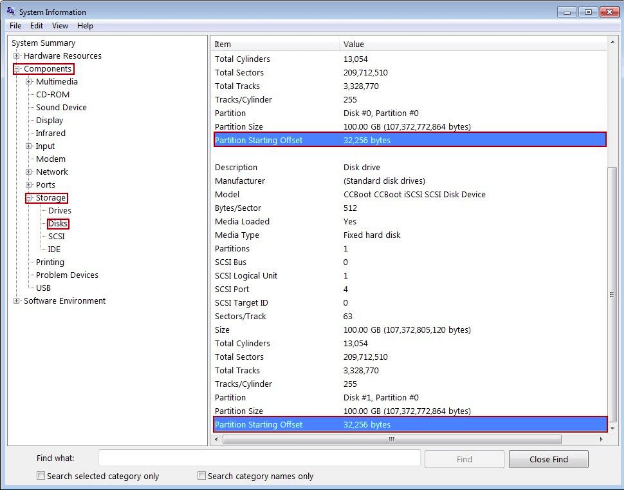Enable Search category names only checkbox
The height and width of the screenshot is (490, 624).
coord(202,476)
